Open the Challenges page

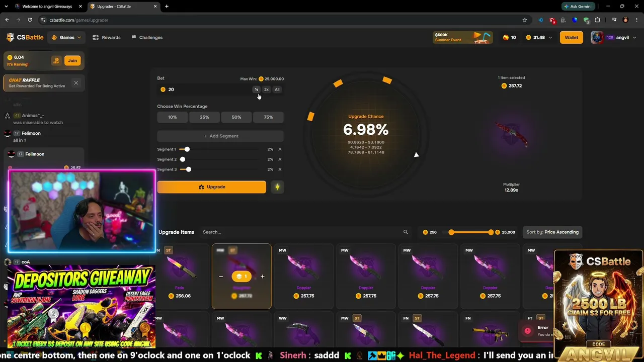coord(147,37)
